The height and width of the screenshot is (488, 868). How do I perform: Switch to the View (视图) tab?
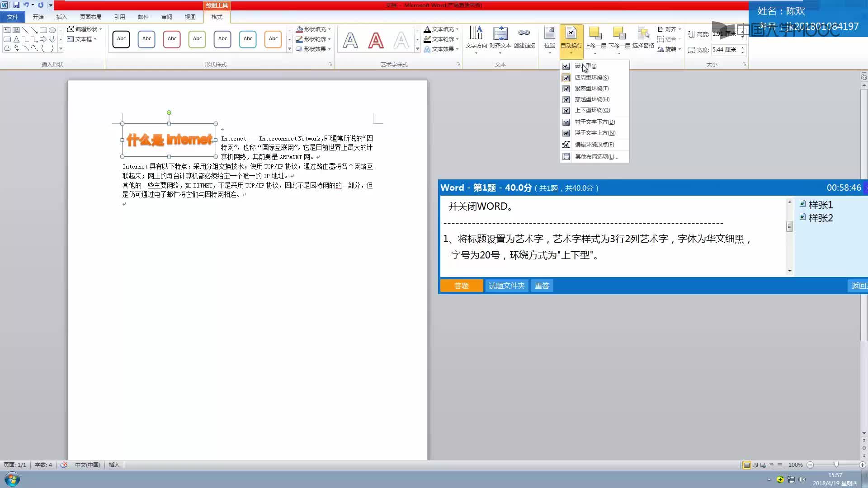pyautogui.click(x=190, y=17)
